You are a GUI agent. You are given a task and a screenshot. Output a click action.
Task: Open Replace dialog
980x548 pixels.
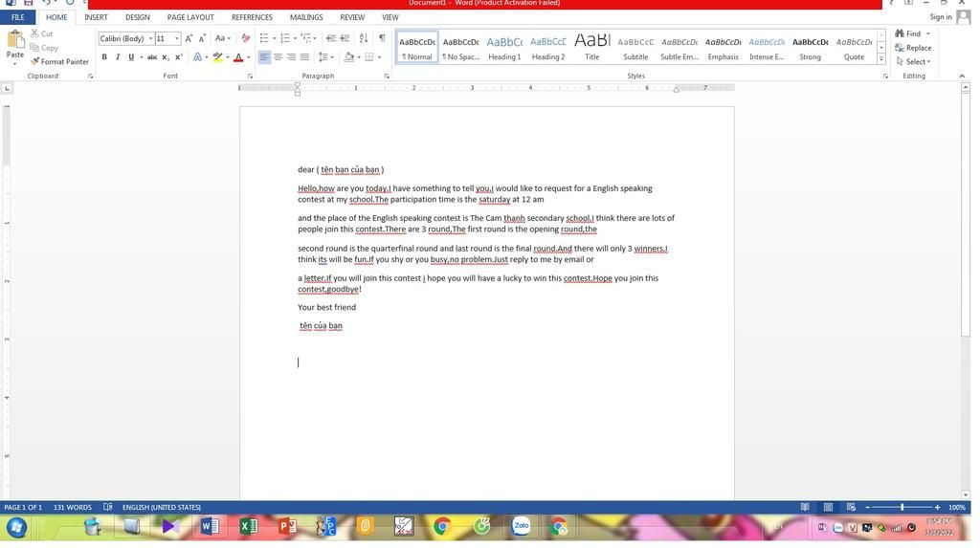pyautogui.click(x=913, y=48)
